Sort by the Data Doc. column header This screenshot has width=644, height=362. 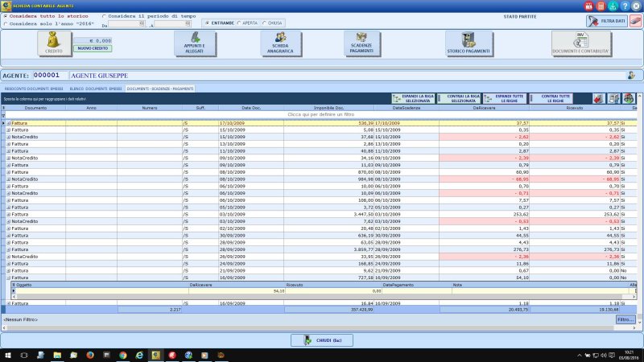(x=251, y=108)
